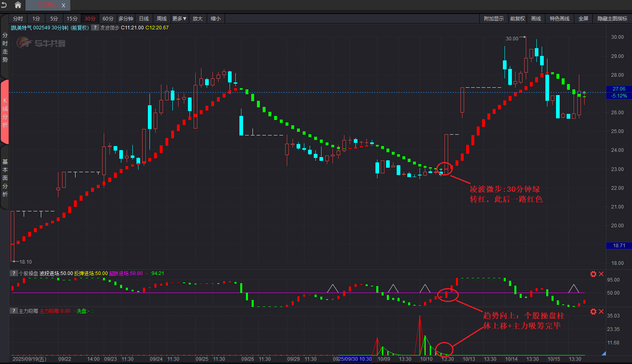Click the 放大 zoom in button
The height and width of the screenshot is (364, 632).
click(x=198, y=19)
